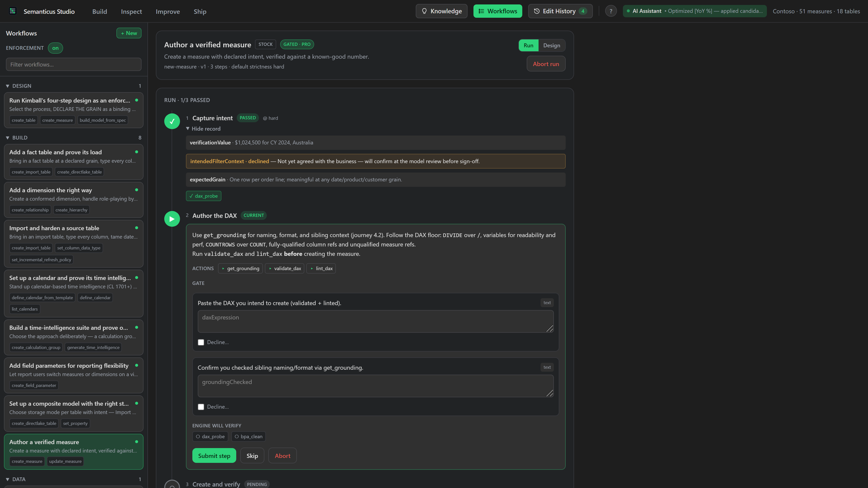Click the bpa_clean engine verify chip
The height and width of the screenshot is (488, 868).
[x=248, y=436]
